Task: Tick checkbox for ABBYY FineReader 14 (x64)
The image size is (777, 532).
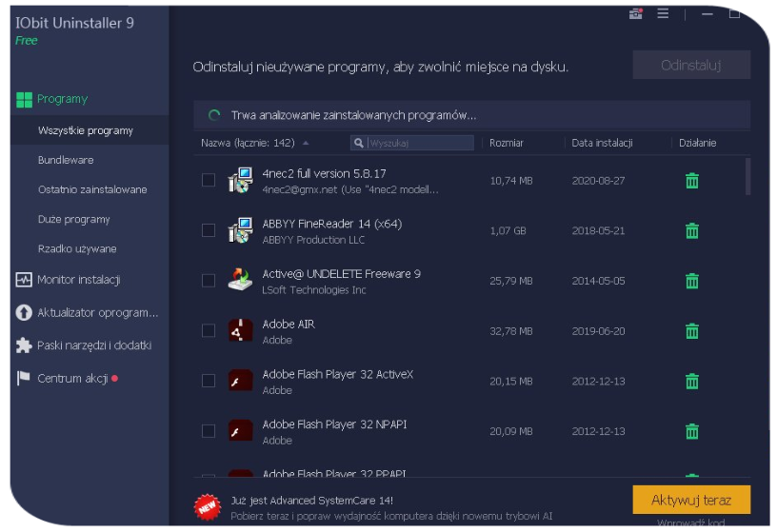Action: tap(209, 230)
